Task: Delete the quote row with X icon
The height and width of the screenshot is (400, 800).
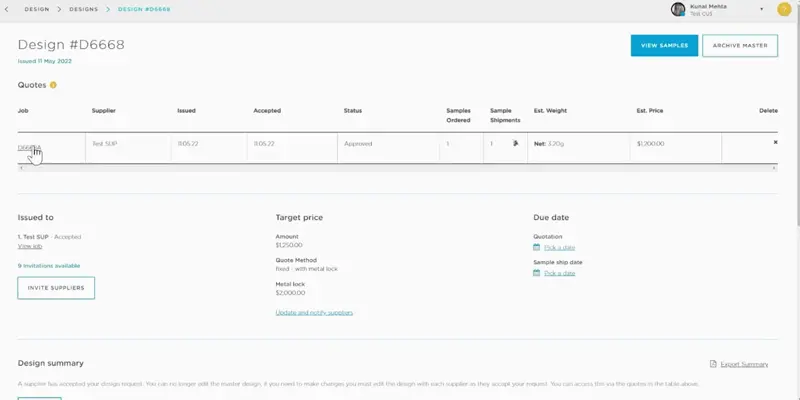Action: point(775,142)
